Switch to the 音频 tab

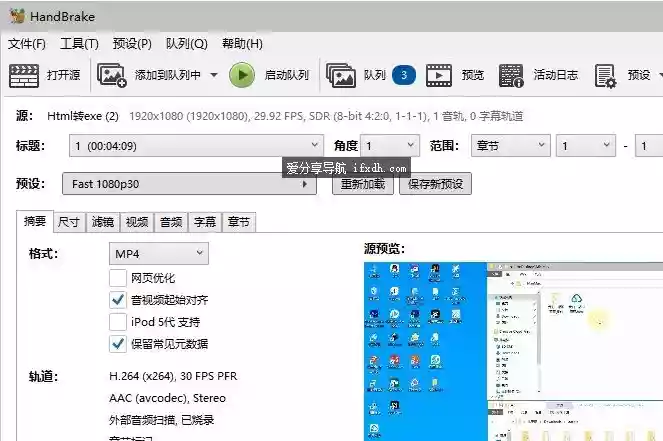click(x=171, y=222)
